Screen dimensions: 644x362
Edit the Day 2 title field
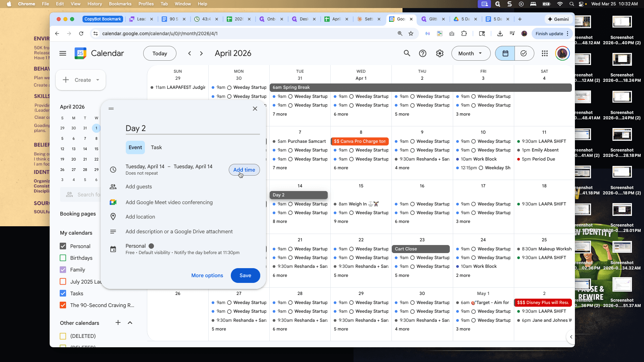(193, 128)
